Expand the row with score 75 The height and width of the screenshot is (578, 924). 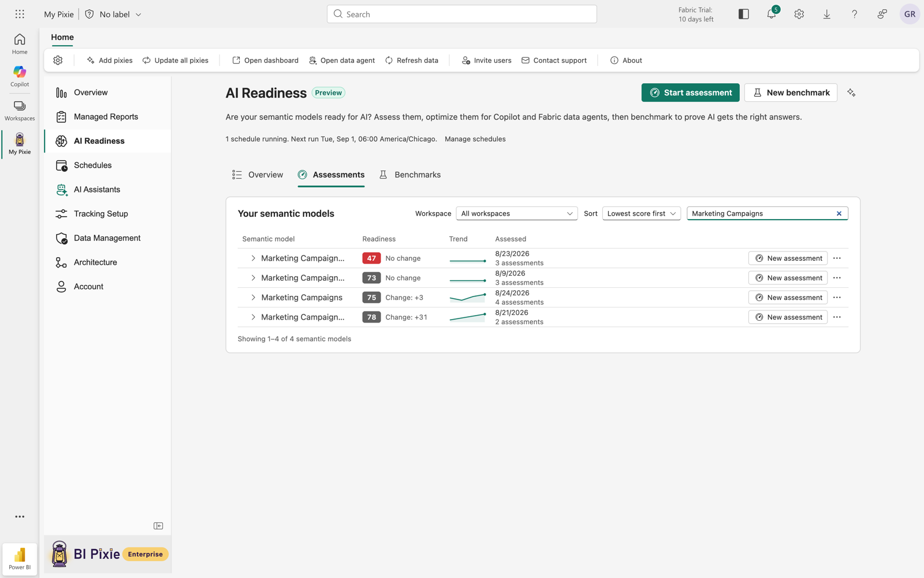tap(253, 298)
